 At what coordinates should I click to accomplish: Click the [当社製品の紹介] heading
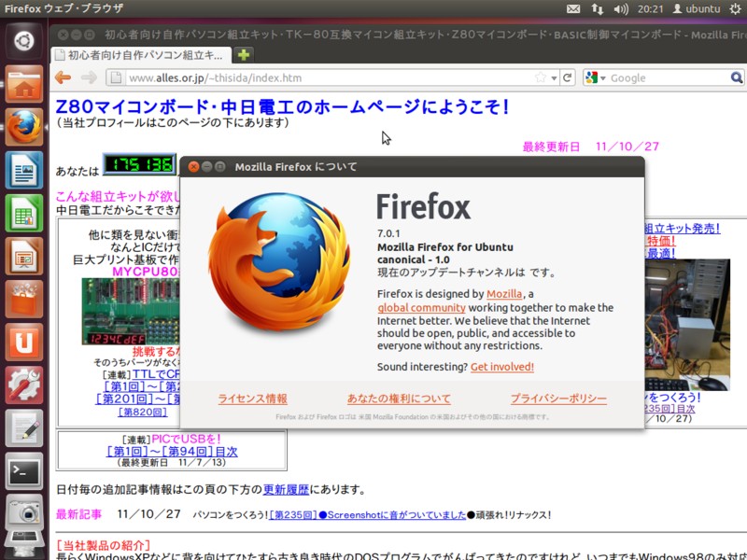(x=104, y=545)
